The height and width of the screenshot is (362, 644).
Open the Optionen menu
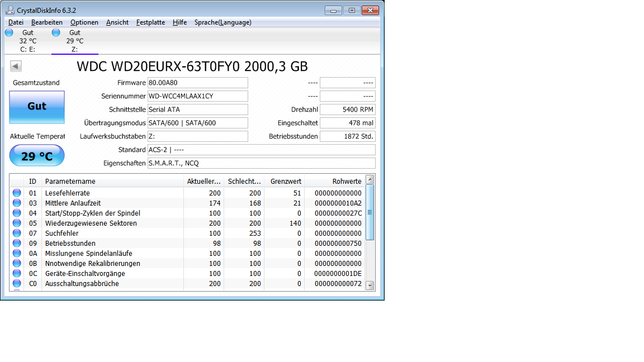tap(84, 22)
